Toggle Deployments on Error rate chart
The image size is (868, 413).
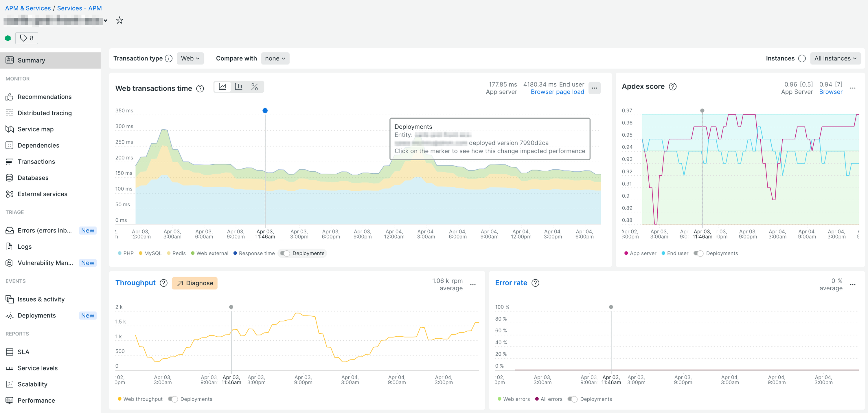tap(573, 399)
